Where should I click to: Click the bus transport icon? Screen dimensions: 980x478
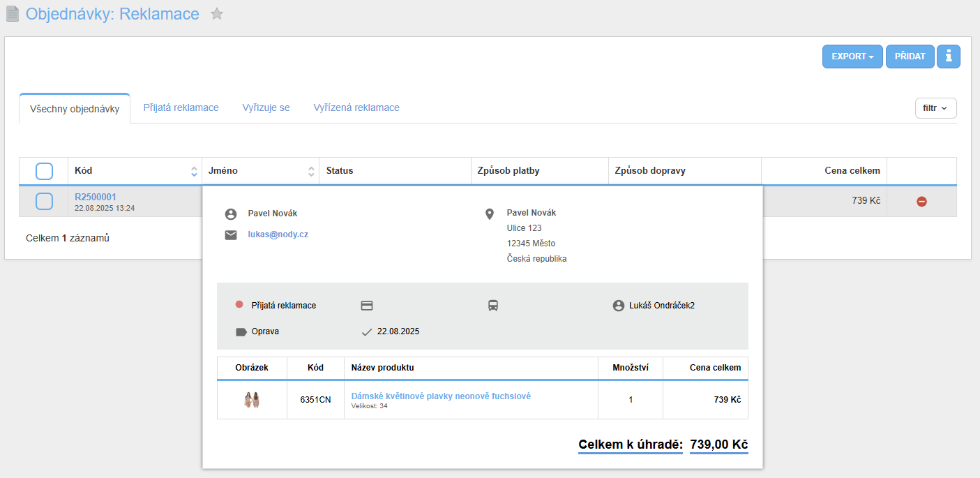[493, 306]
